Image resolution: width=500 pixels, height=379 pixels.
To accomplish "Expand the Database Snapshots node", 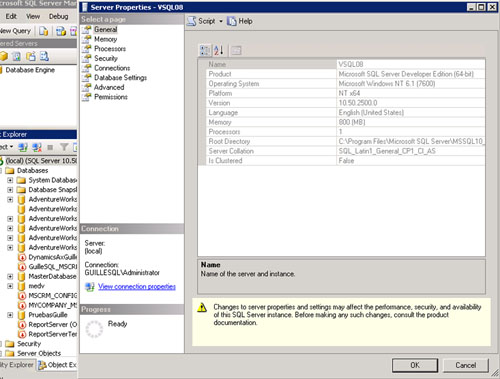I will [x=10, y=190].
